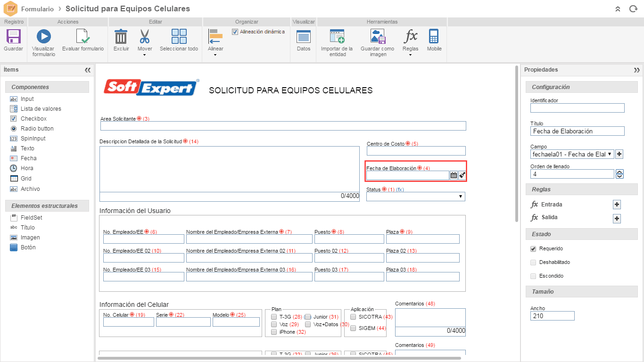Click Guardar como imagen icon

point(378,36)
